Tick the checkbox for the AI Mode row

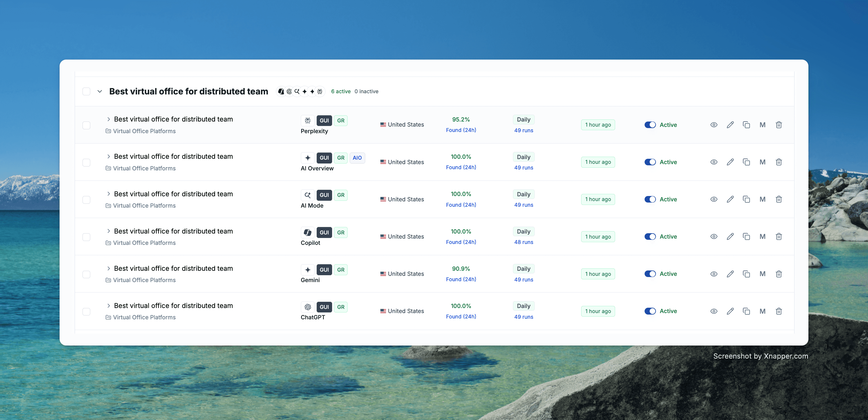click(x=86, y=200)
